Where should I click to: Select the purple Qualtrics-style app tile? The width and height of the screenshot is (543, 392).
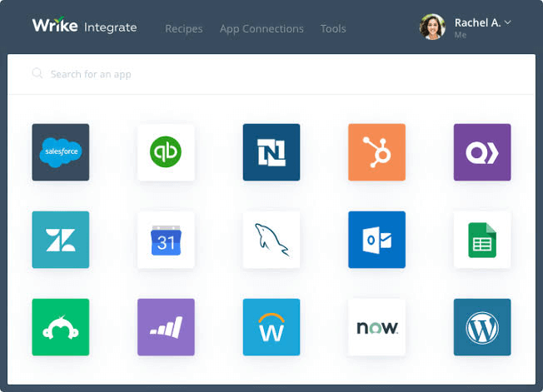point(482,152)
